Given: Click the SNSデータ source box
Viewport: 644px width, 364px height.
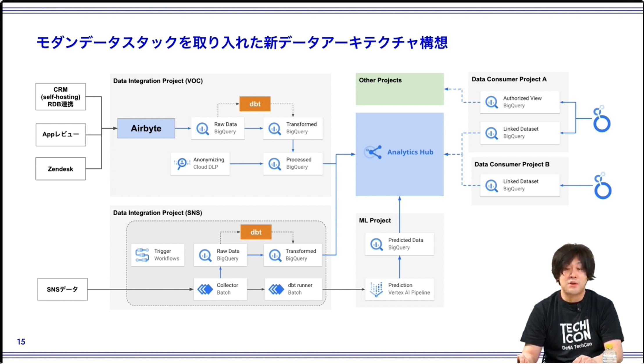Looking at the screenshot, I should 62,289.
